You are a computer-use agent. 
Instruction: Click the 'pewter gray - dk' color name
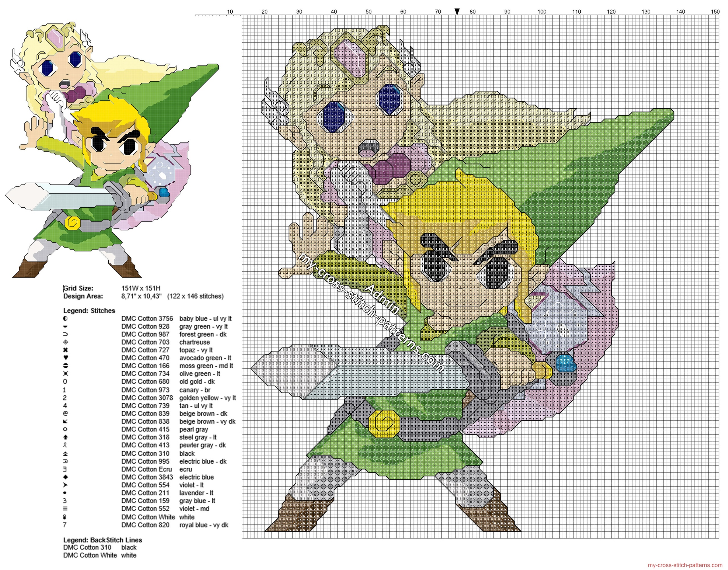[202, 445]
